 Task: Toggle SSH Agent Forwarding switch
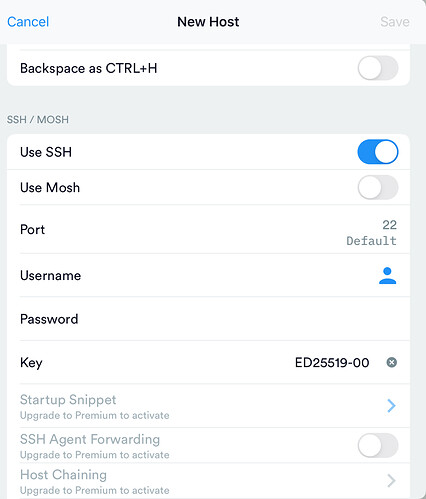[x=378, y=446]
